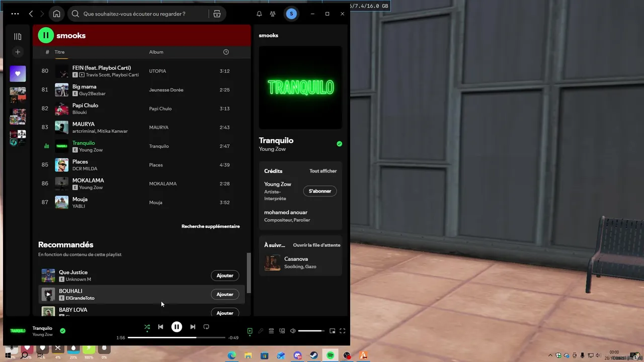644x362 pixels.
Task: Toggle shuffle mode
Action: tap(147, 327)
